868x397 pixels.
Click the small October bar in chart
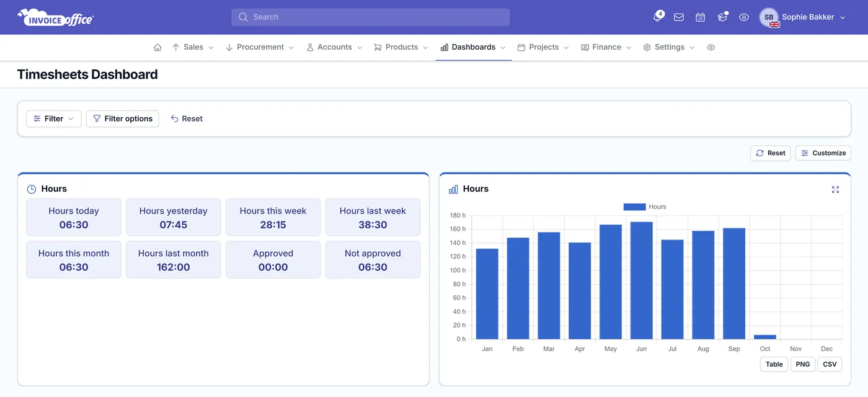coord(765,337)
